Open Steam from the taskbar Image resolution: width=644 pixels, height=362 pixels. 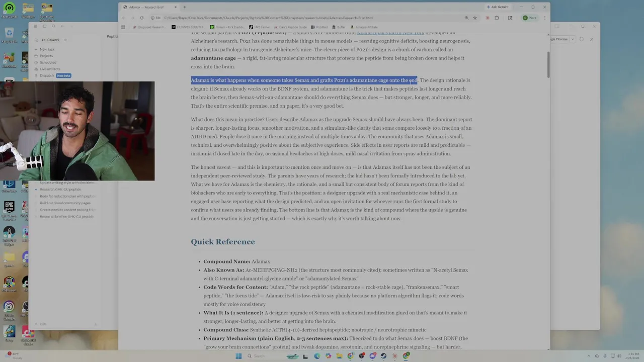(x=383, y=356)
